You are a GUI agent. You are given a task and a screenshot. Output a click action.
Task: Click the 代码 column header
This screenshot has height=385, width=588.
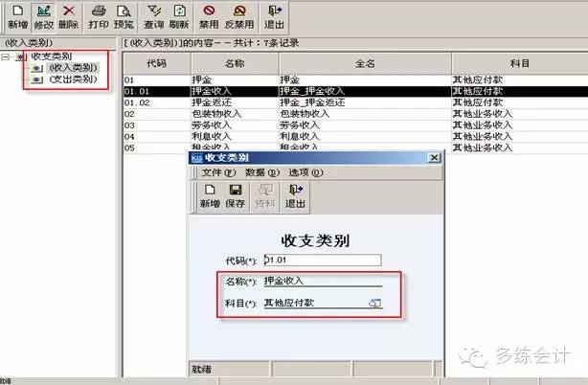(x=157, y=63)
